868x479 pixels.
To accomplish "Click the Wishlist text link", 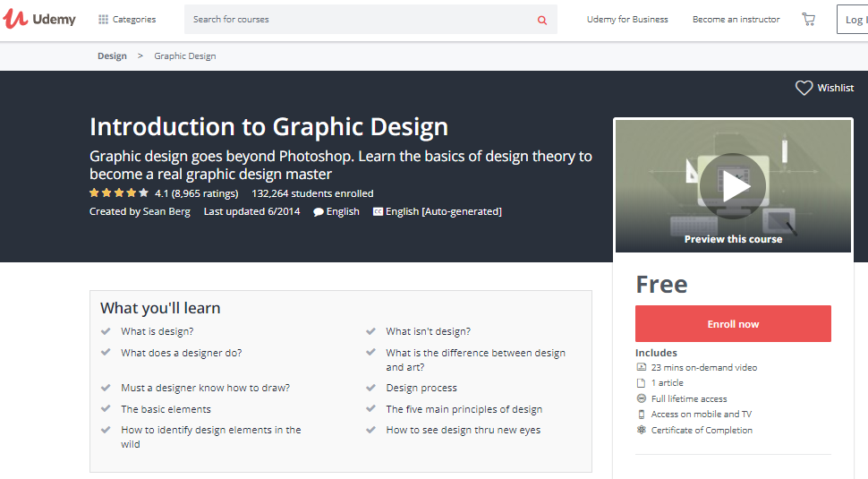I will 836,88.
